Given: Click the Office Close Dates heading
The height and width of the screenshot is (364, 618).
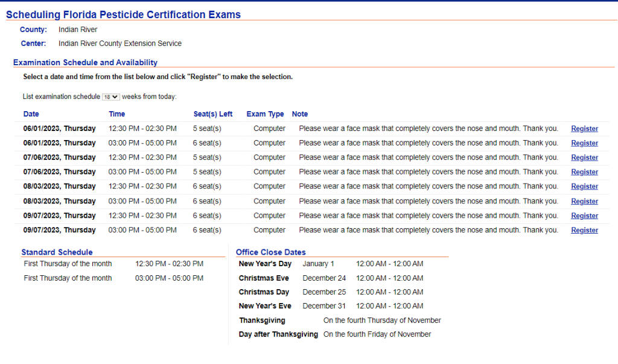Looking at the screenshot, I should click(x=271, y=252).
